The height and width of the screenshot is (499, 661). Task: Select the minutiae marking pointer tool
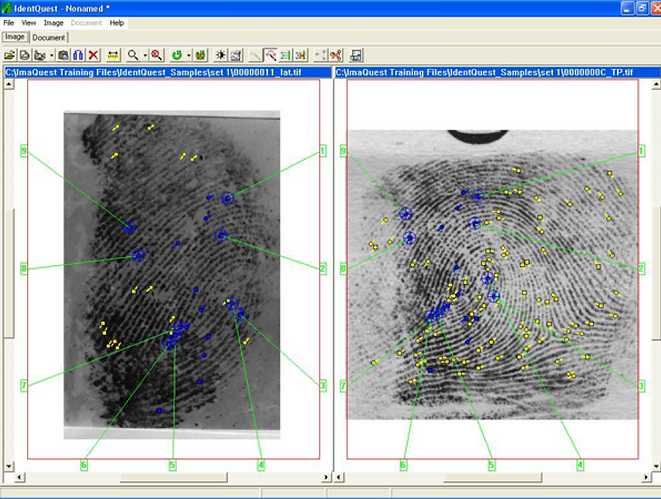coord(270,55)
